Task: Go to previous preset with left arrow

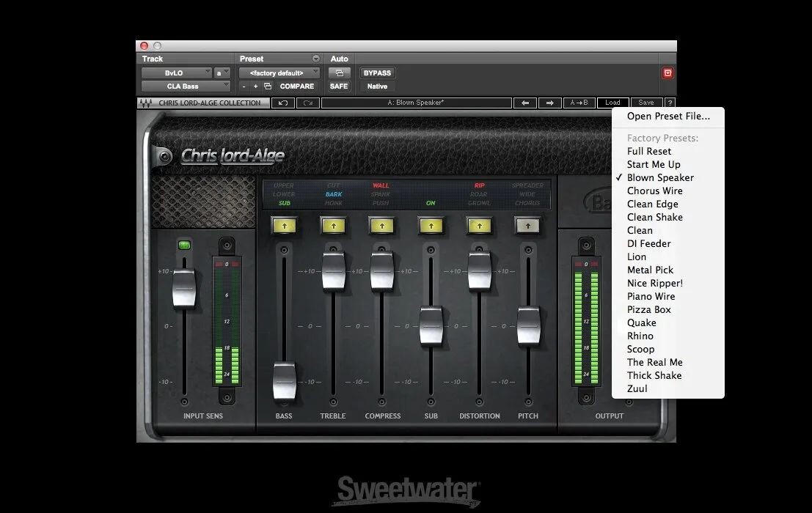Action: [x=524, y=103]
